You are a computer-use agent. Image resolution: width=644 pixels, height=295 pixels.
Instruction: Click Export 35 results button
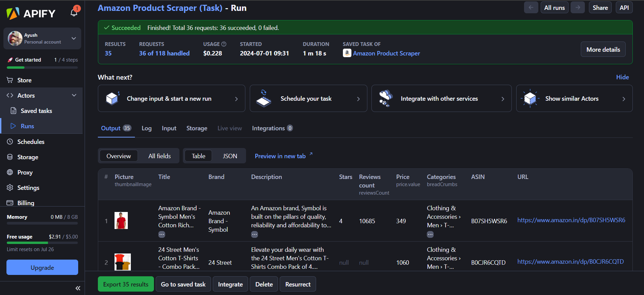(x=126, y=284)
